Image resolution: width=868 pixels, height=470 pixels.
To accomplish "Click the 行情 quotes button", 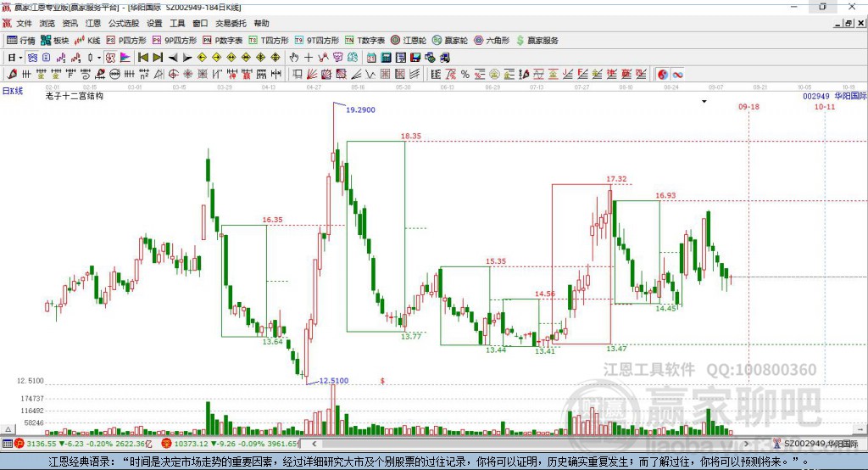I will point(21,41).
